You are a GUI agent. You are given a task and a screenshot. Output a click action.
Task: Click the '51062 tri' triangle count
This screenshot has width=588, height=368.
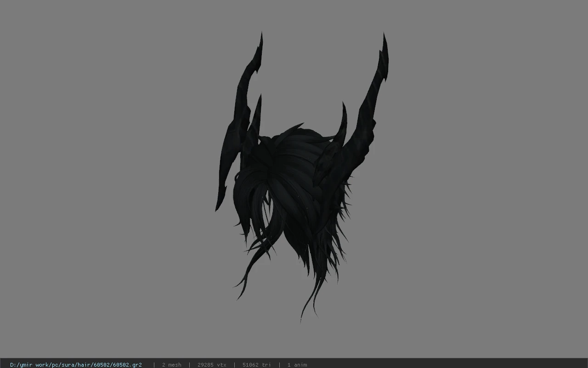click(x=257, y=365)
